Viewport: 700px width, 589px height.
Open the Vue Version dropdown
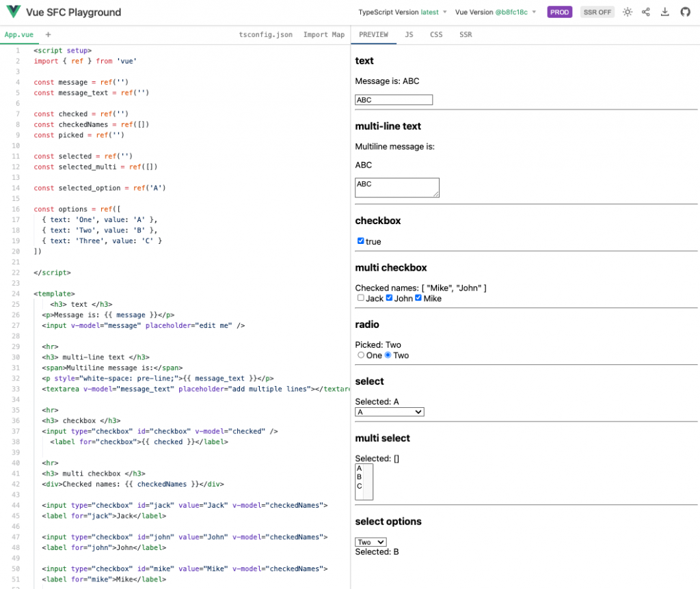(x=496, y=12)
